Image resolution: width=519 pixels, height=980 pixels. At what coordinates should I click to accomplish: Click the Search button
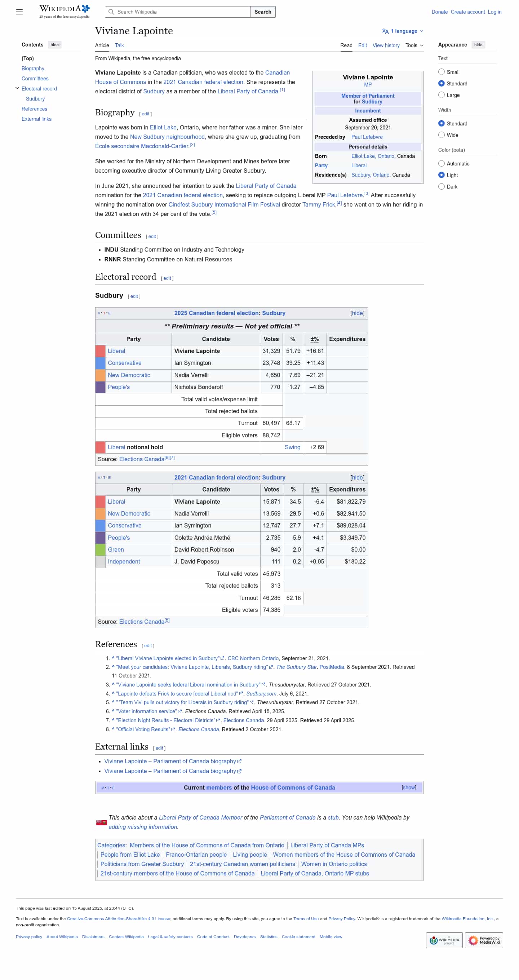click(x=262, y=12)
